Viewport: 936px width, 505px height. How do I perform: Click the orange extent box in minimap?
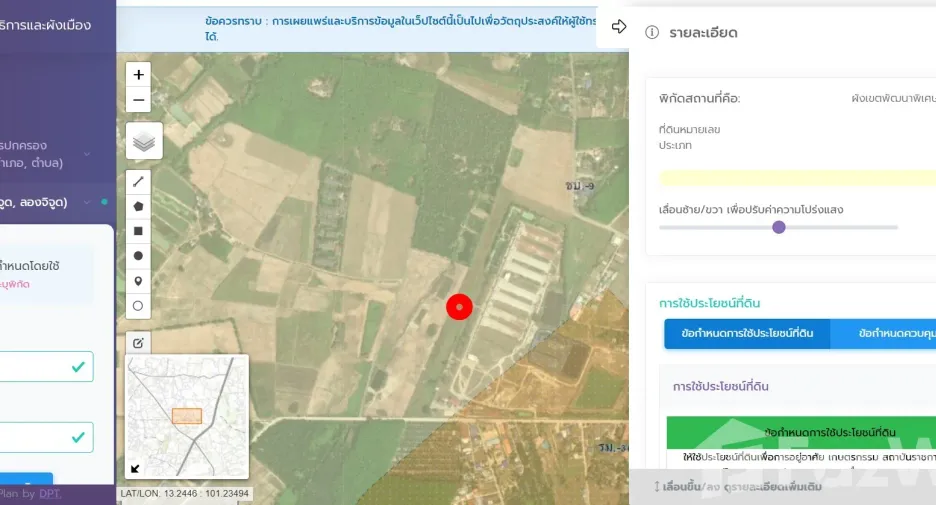click(x=187, y=416)
